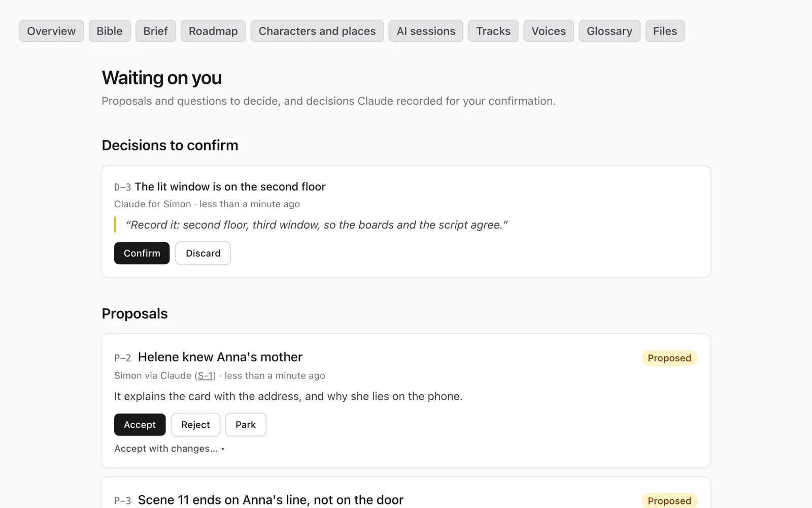Park proposal P-2
812x508 pixels.
click(246, 425)
